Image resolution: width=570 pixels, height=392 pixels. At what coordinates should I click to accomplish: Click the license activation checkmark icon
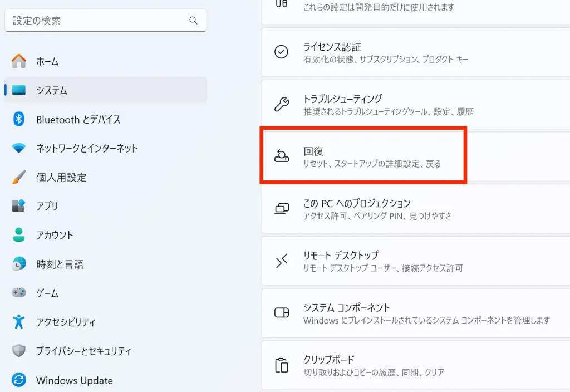[x=283, y=52]
